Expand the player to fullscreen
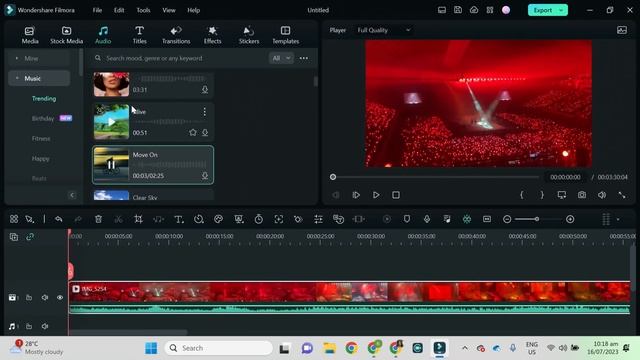 [x=622, y=195]
